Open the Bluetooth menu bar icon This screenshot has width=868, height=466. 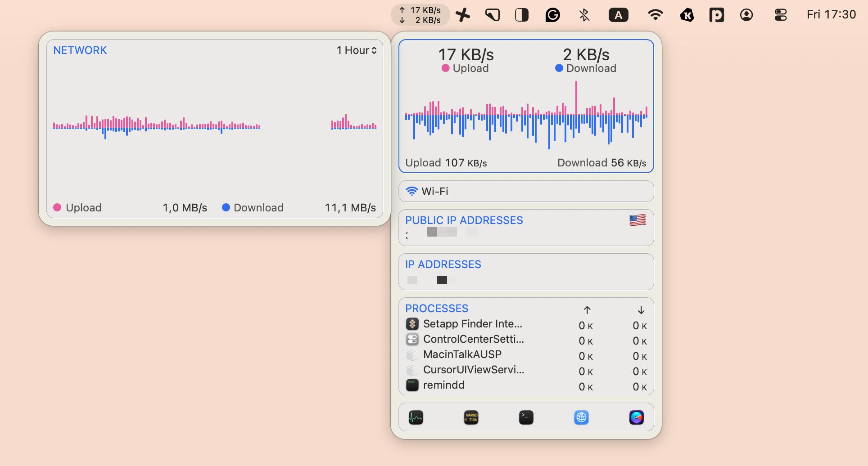click(x=584, y=14)
